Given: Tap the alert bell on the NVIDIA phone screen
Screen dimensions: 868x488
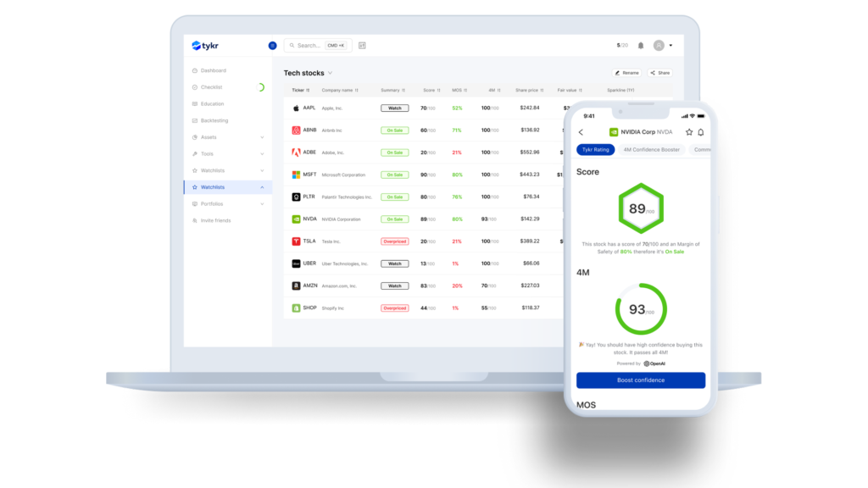Looking at the screenshot, I should click(701, 132).
